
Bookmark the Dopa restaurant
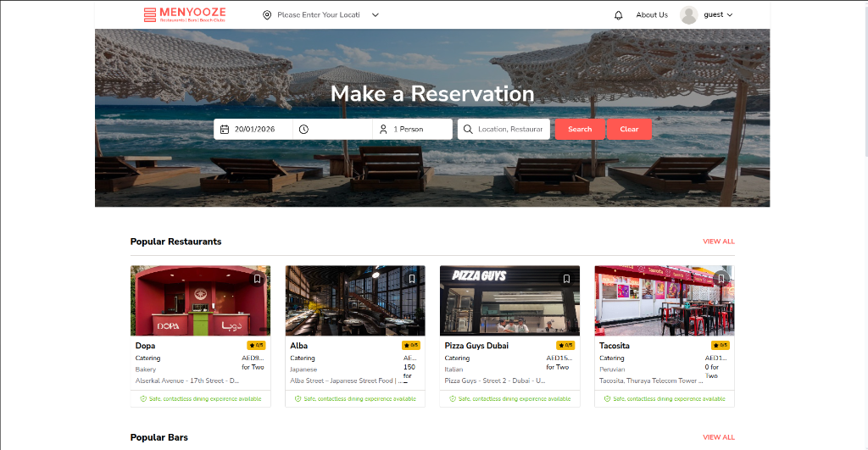click(257, 279)
